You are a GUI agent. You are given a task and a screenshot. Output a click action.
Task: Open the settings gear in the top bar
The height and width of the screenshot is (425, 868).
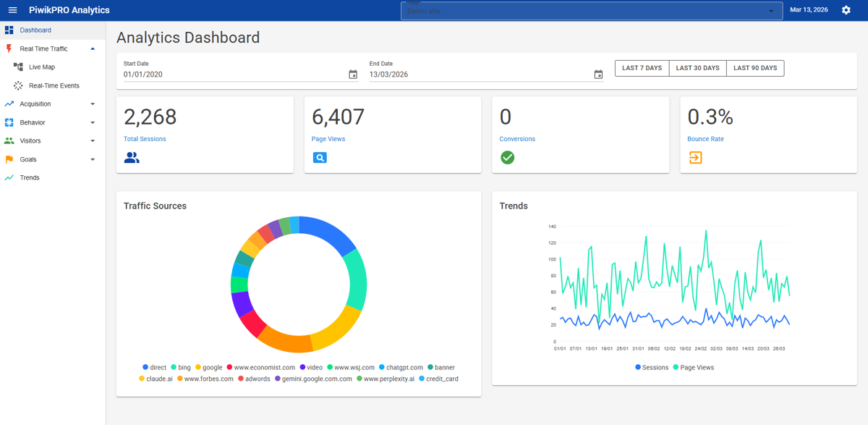coord(845,10)
